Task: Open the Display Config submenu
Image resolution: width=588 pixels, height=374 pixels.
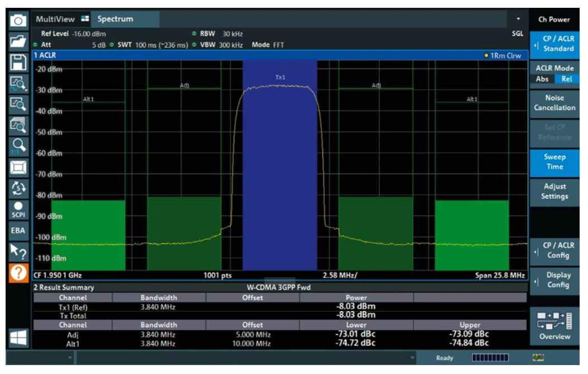Action: [x=554, y=280]
